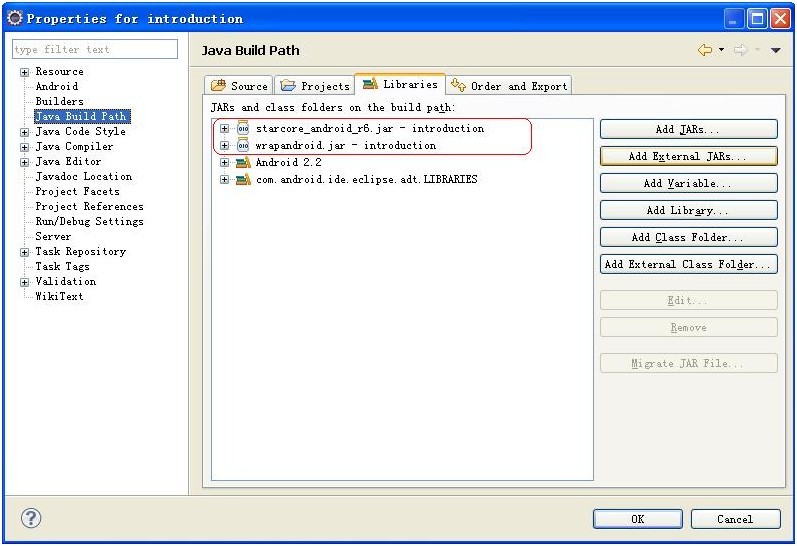
Task: Open the Projects tab
Action: pyautogui.click(x=315, y=86)
